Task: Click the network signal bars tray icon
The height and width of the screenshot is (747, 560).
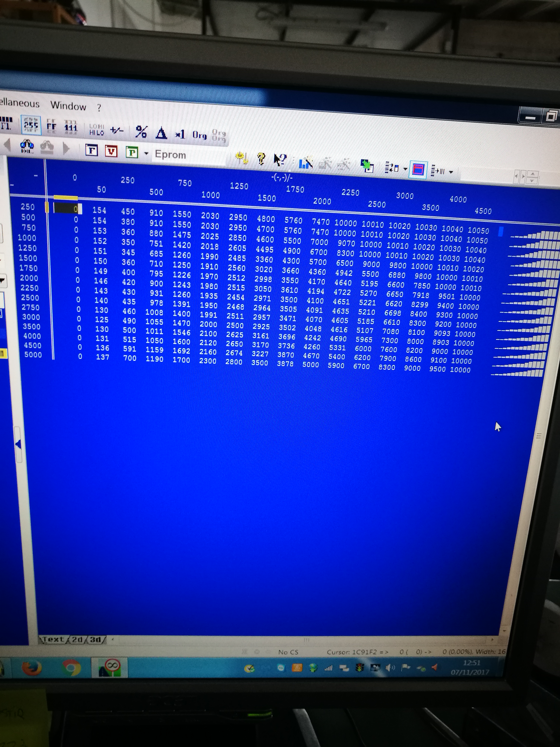Action: [x=328, y=668]
